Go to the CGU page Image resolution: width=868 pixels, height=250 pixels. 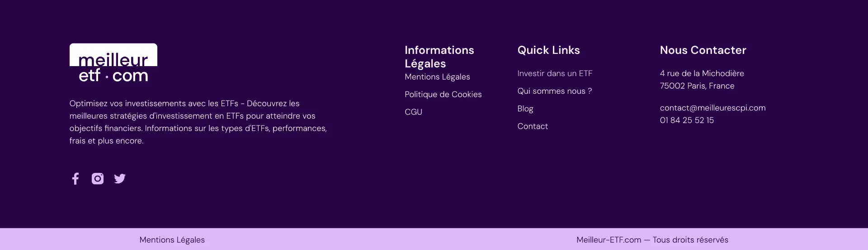(413, 112)
